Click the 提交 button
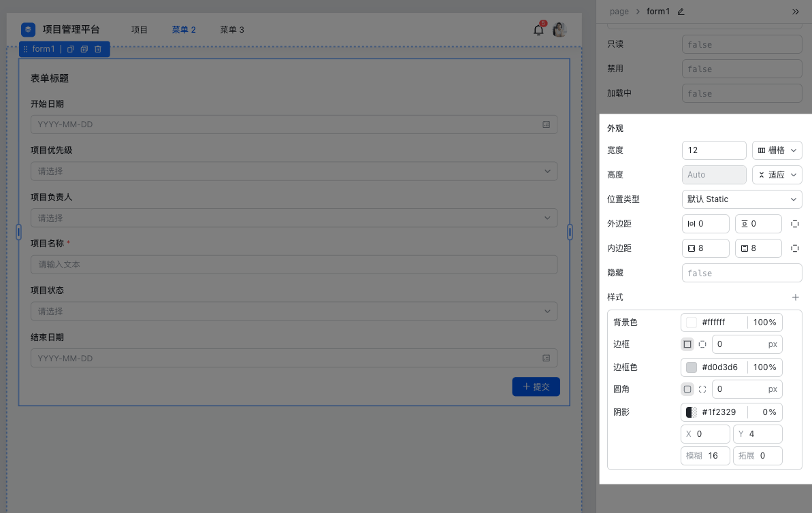Screen dimensions: 812x513 coord(536,386)
